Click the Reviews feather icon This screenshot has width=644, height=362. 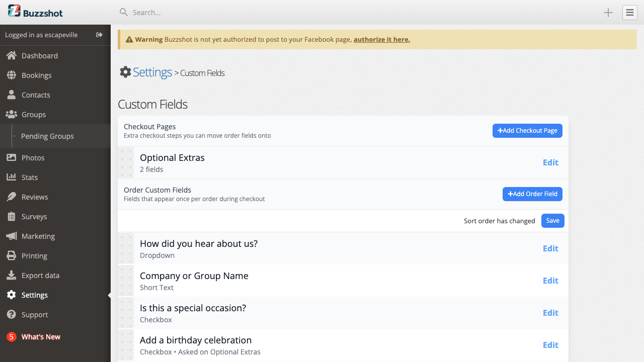coord(11,197)
